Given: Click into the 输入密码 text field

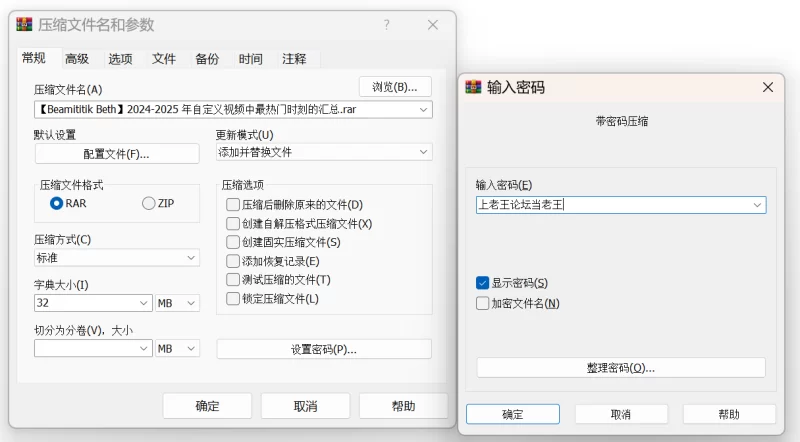Looking at the screenshot, I should point(612,205).
